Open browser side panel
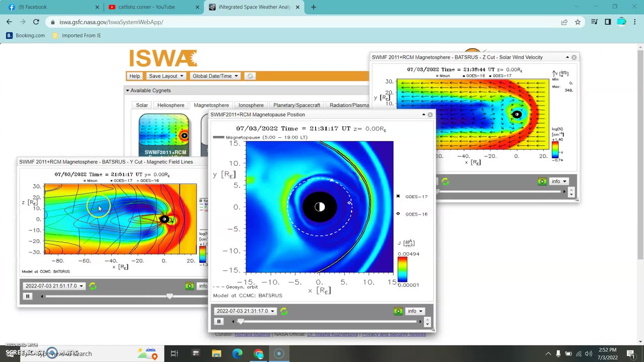The height and width of the screenshot is (362, 644). (608, 22)
